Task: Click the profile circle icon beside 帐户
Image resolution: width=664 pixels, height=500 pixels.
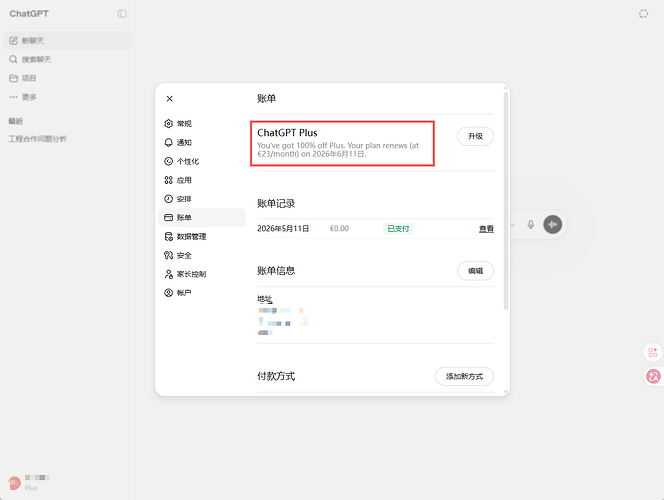Action: [169, 293]
